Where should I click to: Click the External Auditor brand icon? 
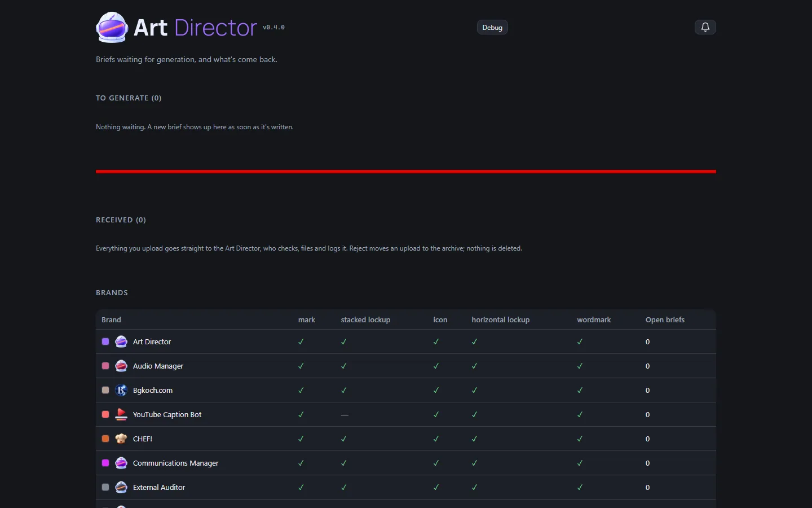tap(121, 487)
